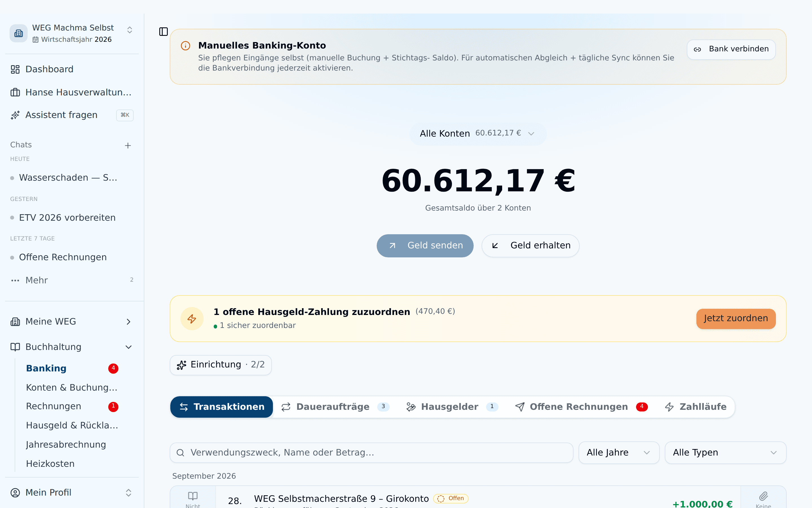Open Rechnungen in the Buchhaltung submenu
This screenshot has width=812, height=508.
54,406
